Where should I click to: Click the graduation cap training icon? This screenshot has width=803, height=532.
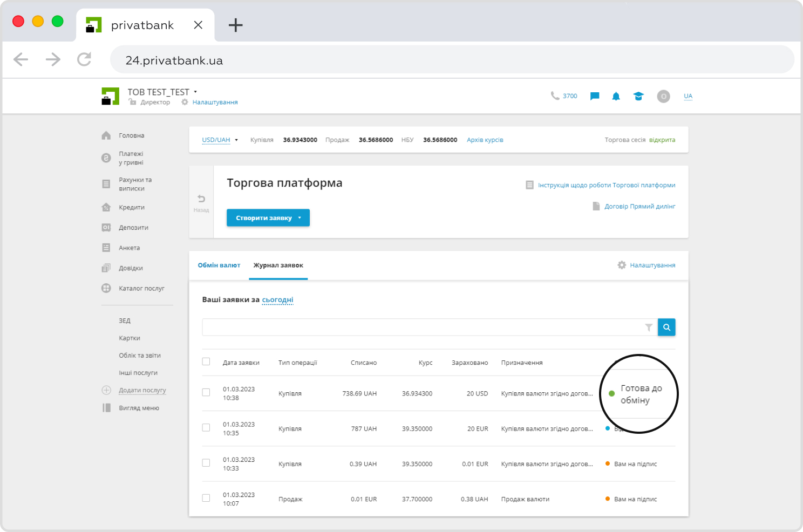tap(638, 96)
